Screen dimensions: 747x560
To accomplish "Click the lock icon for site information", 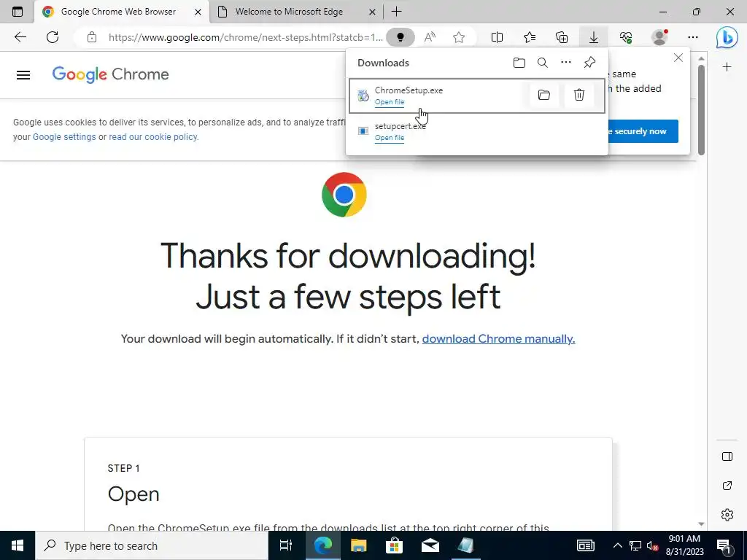I will point(92,37).
